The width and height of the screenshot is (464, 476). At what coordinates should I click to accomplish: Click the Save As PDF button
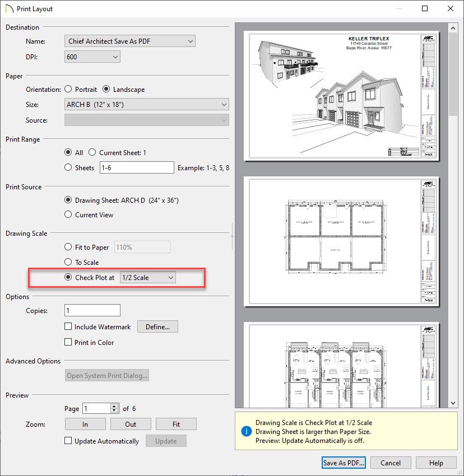344,463
